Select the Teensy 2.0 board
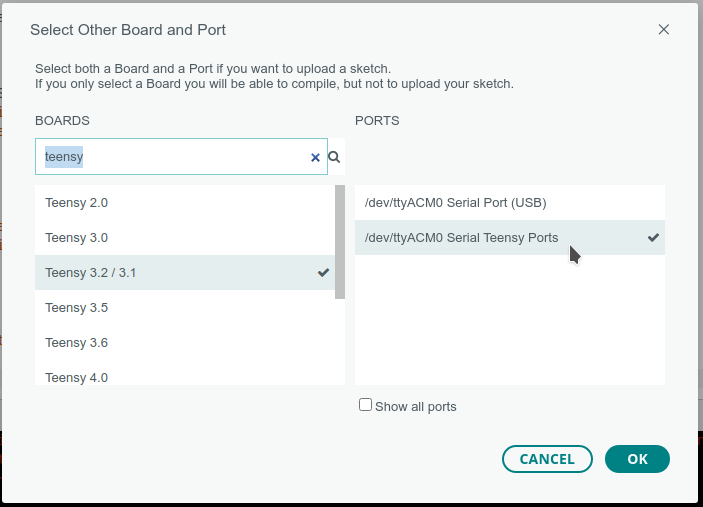 click(185, 203)
